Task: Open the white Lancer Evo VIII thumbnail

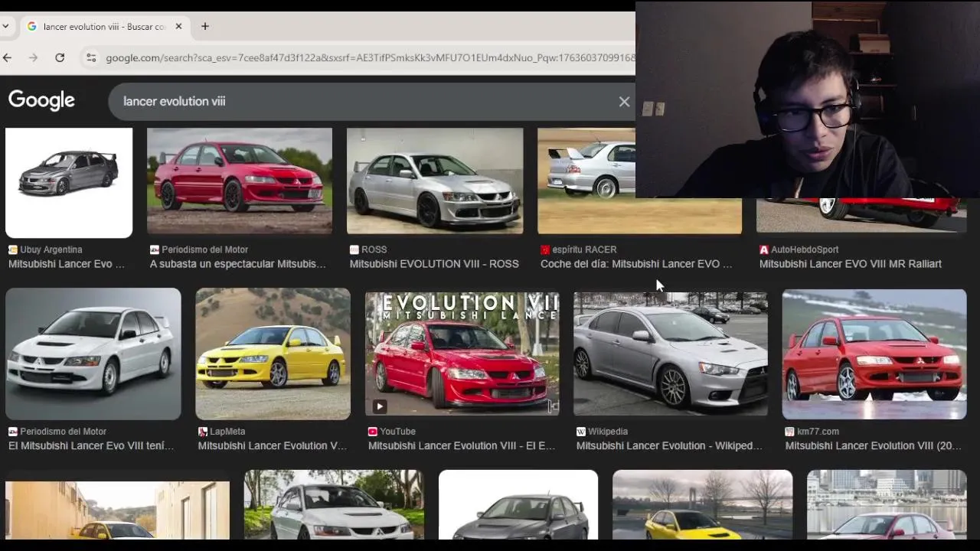Action: point(93,354)
